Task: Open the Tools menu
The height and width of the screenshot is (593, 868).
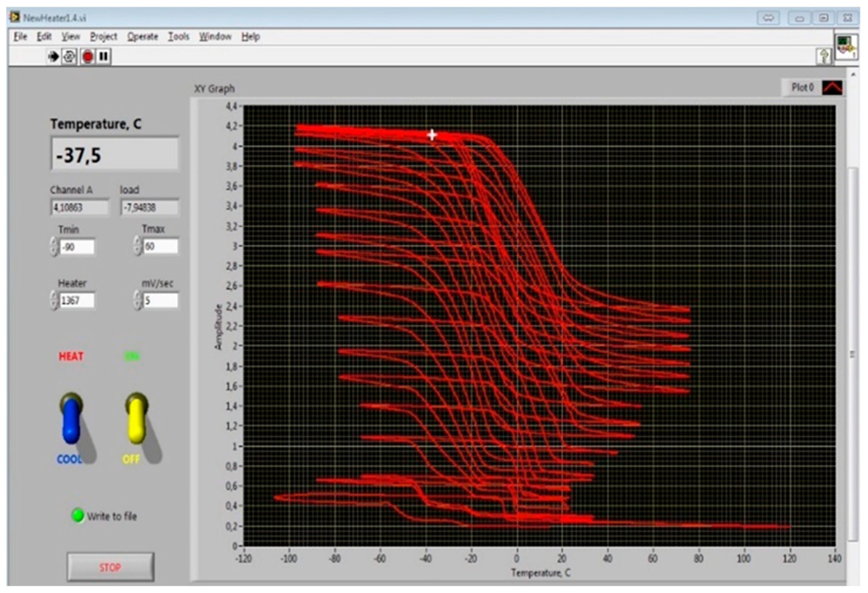Action: (x=178, y=37)
